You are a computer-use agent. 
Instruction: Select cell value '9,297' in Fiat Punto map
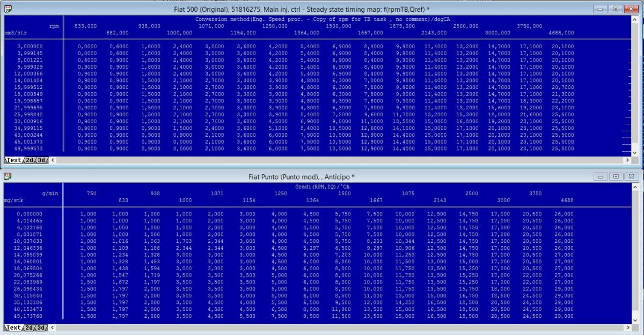pyautogui.click(x=374, y=248)
